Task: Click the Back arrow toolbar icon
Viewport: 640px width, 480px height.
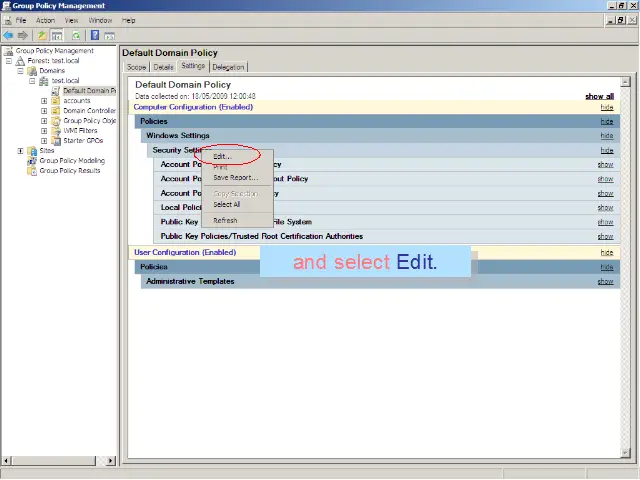Action: (9, 35)
